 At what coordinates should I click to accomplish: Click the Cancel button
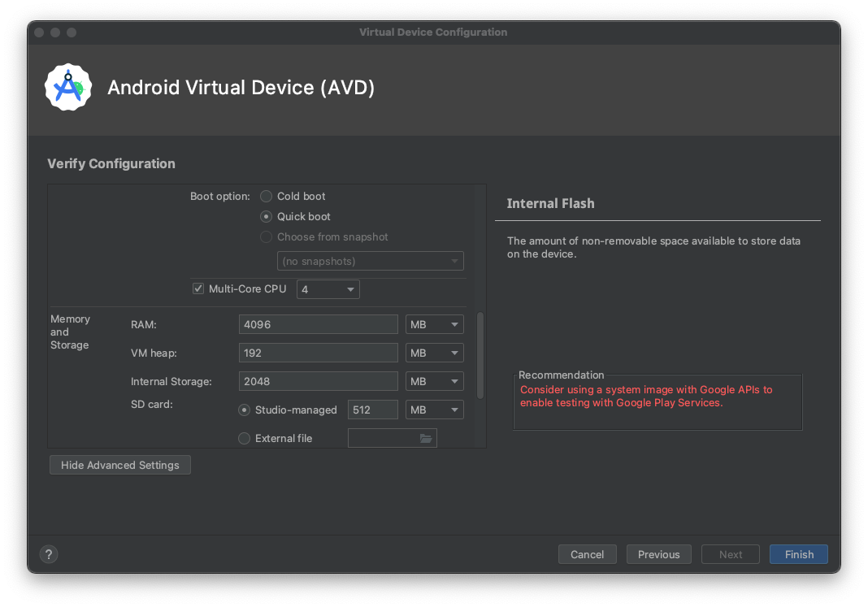(x=588, y=554)
